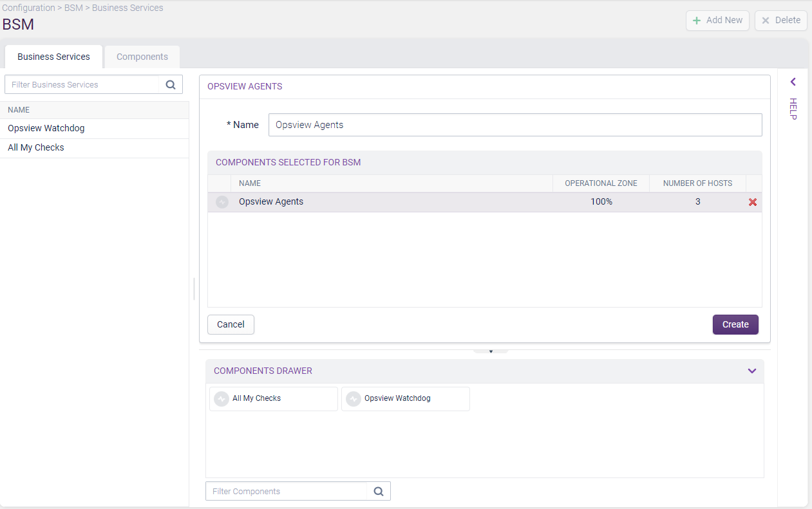Image resolution: width=812 pixels, height=509 pixels.
Task: Focus the Filter Components field
Action: click(x=286, y=492)
